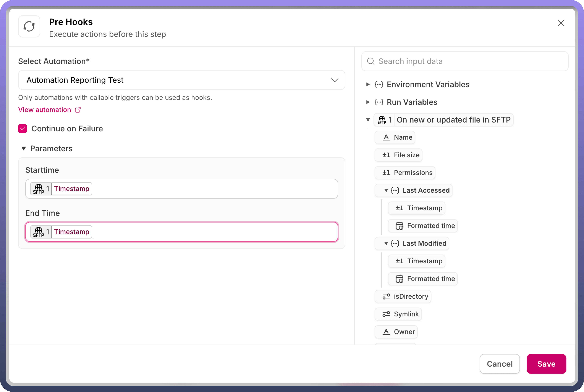The width and height of the screenshot is (584, 392).
Task: Click the SFTP icon in the End Time chip
Action: coord(39,232)
